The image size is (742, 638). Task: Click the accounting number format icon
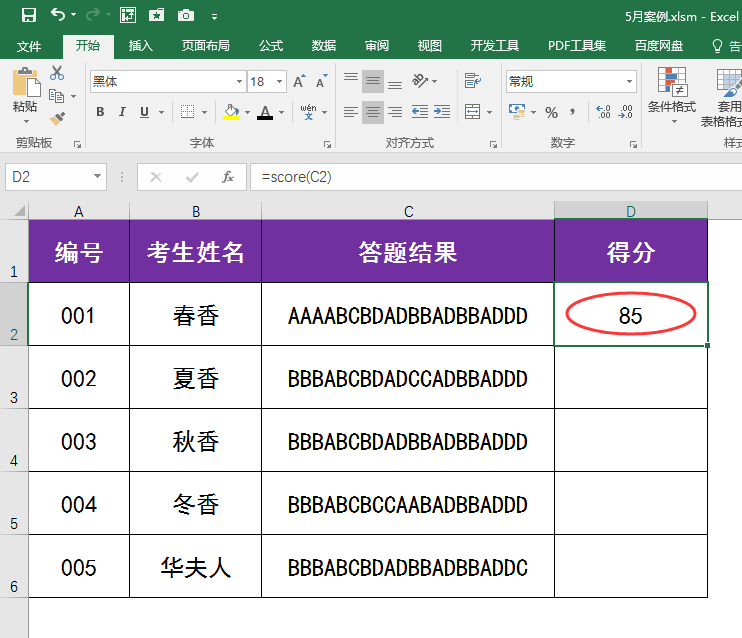(517, 112)
